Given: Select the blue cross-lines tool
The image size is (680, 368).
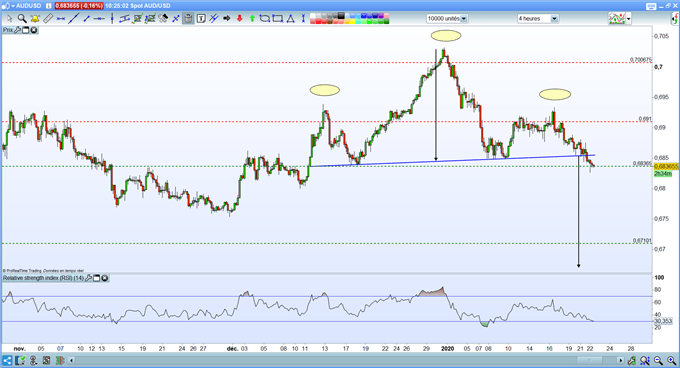Looking at the screenshot, I should (176, 19).
